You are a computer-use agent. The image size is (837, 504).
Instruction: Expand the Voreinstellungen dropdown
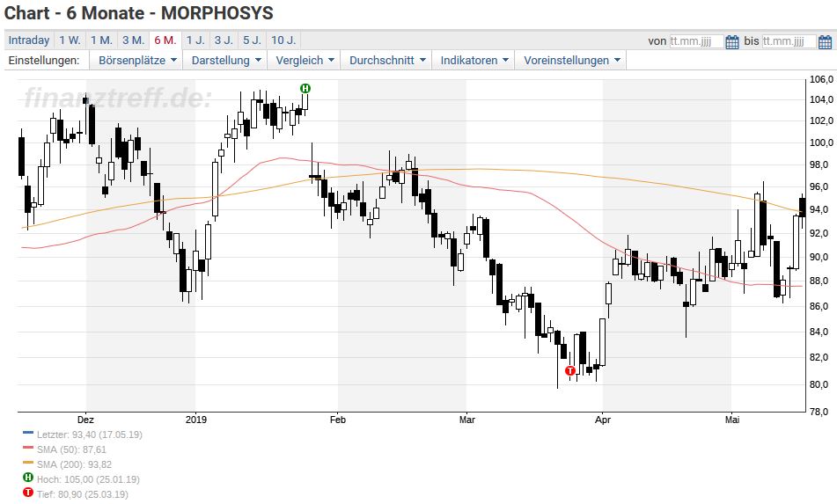click(570, 61)
